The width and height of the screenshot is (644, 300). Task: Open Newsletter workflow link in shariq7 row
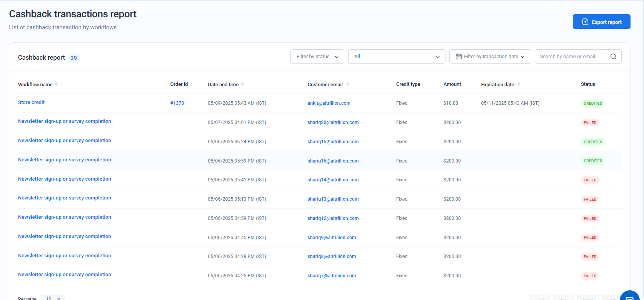(x=65, y=274)
